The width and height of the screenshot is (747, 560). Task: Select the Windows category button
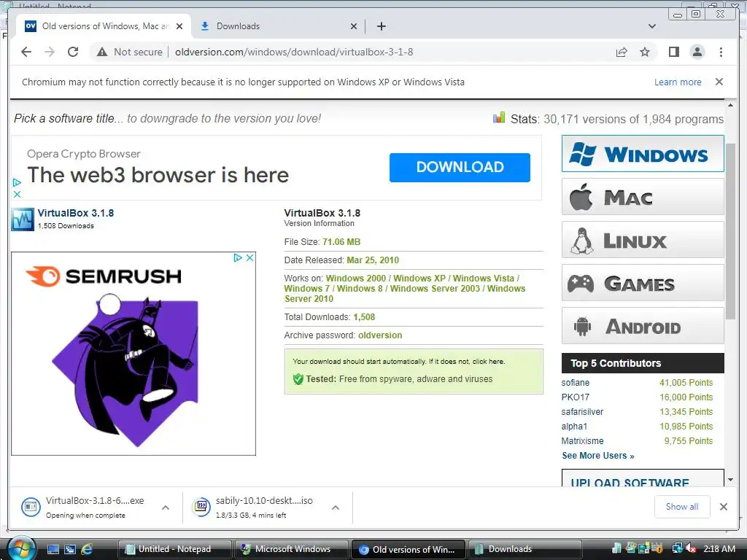click(x=643, y=154)
